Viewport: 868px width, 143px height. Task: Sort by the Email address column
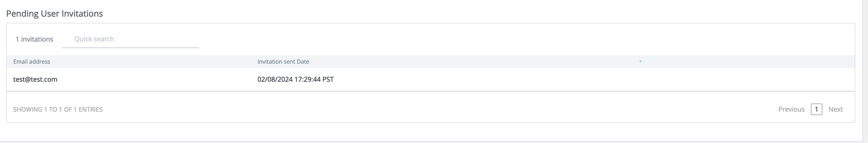pyautogui.click(x=32, y=62)
